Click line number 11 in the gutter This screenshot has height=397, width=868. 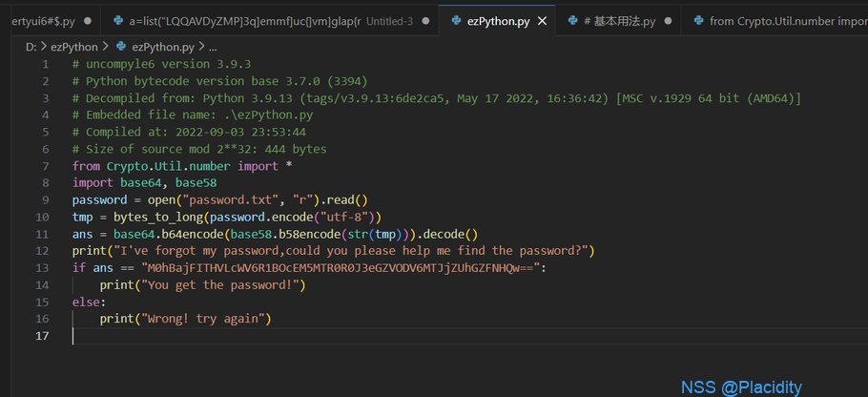(42, 234)
